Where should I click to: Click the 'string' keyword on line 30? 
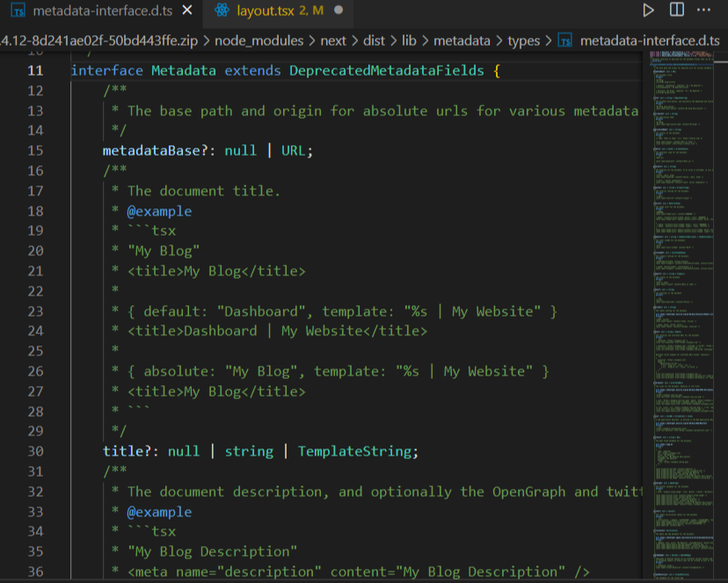click(x=249, y=451)
